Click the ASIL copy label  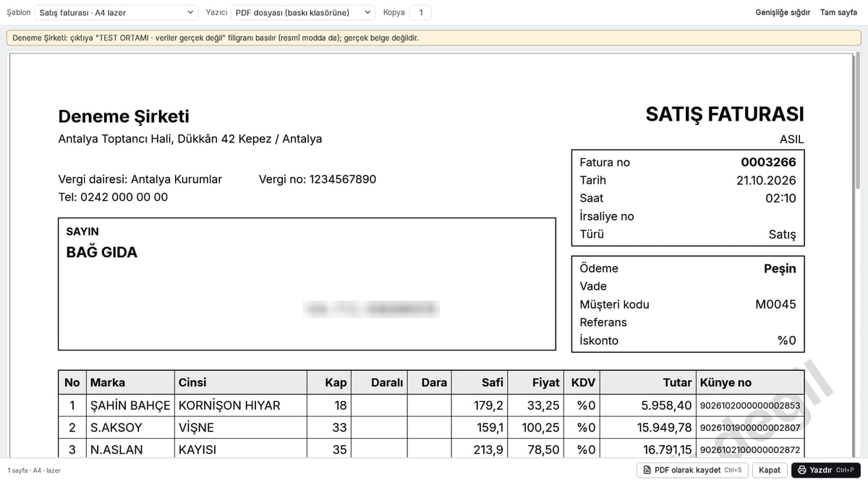pyautogui.click(x=791, y=139)
